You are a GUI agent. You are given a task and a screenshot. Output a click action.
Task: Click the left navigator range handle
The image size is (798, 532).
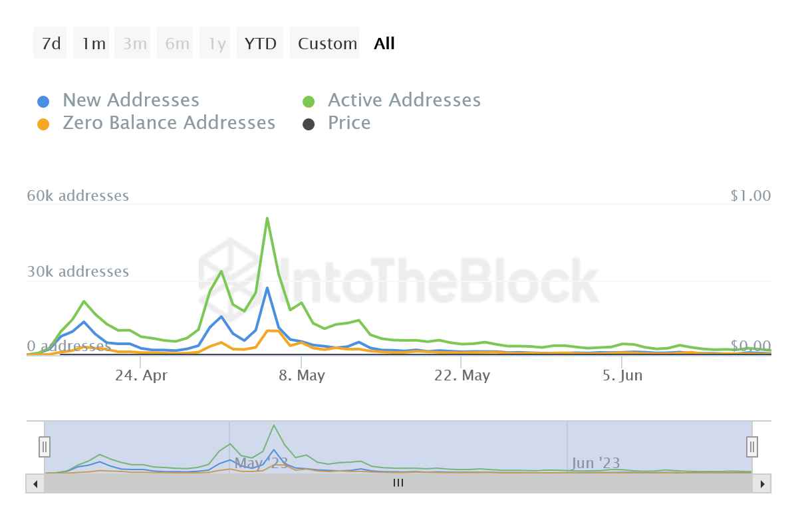click(x=45, y=446)
